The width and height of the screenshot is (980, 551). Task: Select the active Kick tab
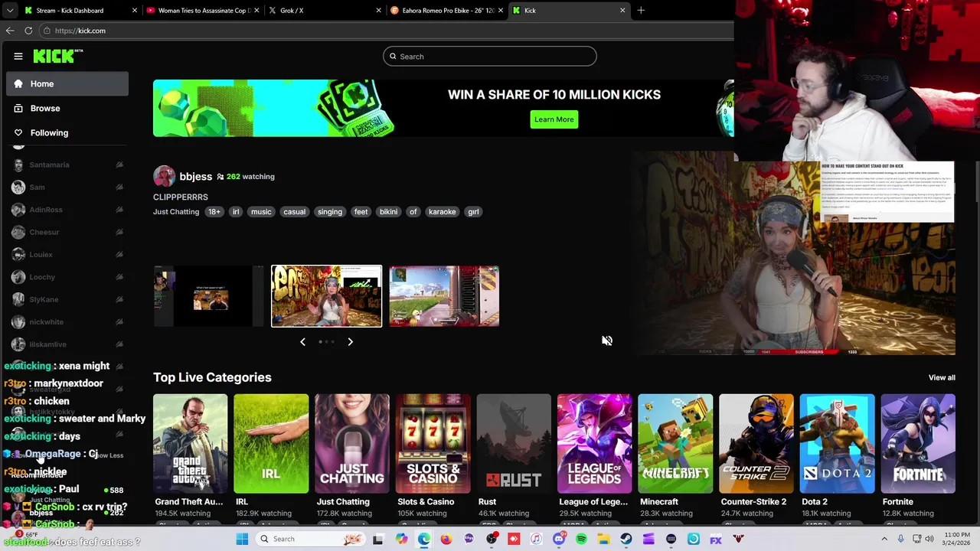coord(569,10)
